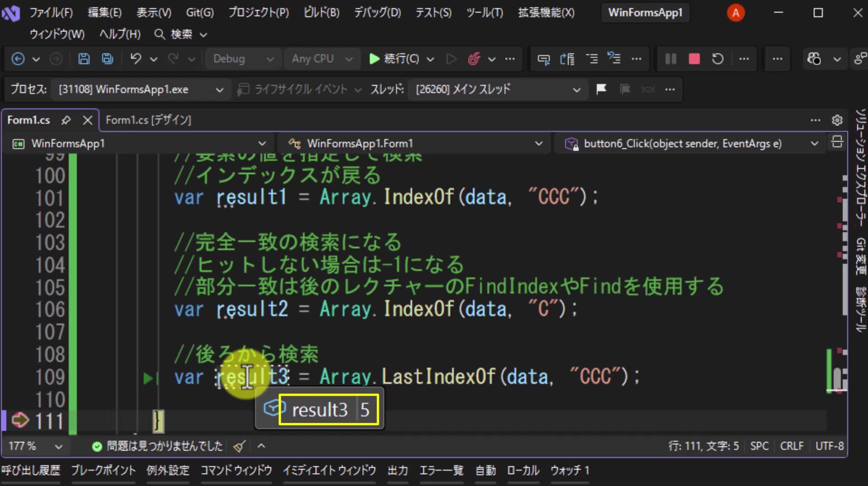This screenshot has height=486, width=868.
Task: Pause debugging with Break All icon
Action: click(671, 59)
